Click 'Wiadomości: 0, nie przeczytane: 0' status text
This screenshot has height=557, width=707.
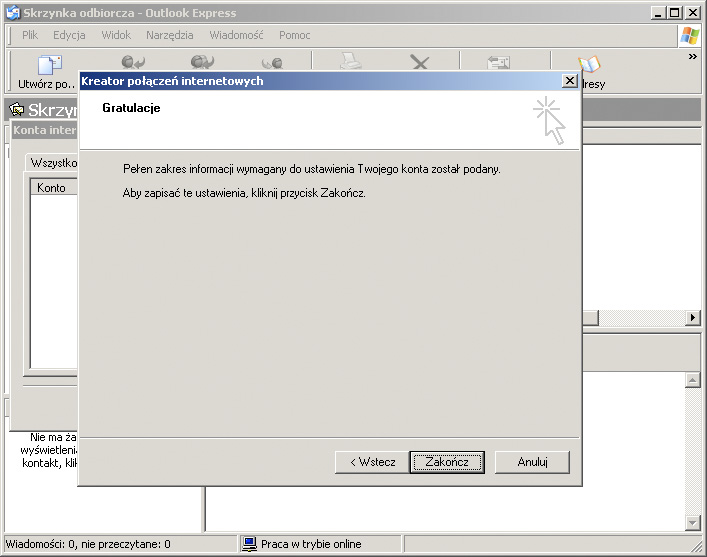88,544
